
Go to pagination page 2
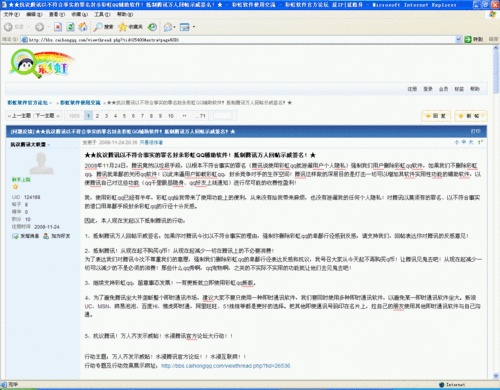pyautogui.click(x=97, y=116)
